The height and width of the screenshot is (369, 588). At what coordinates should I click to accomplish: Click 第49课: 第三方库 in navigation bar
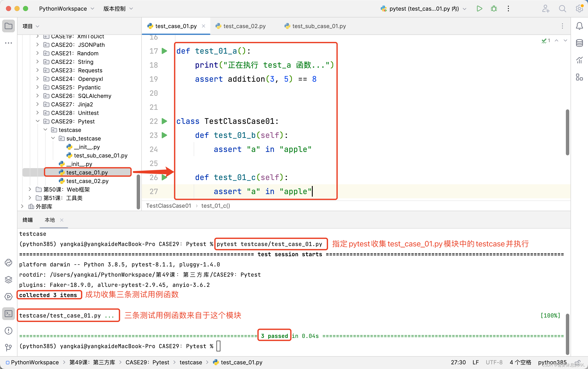pyautogui.click(x=92, y=362)
